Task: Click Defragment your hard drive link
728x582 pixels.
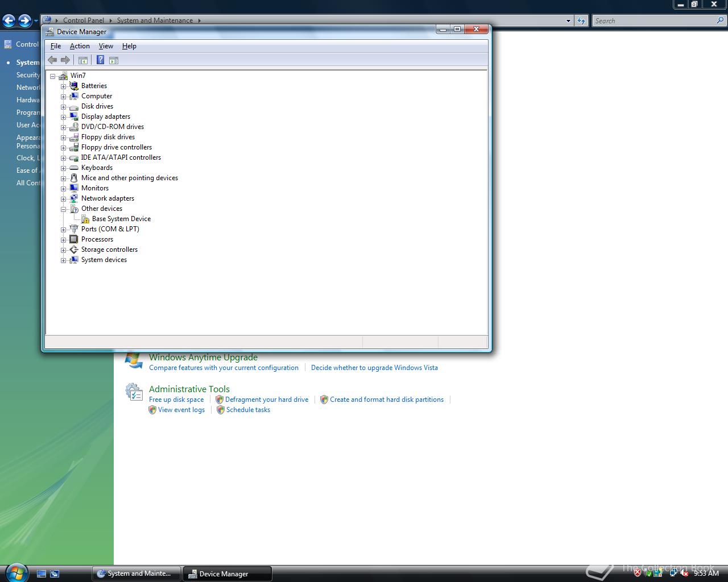Action: 267,400
